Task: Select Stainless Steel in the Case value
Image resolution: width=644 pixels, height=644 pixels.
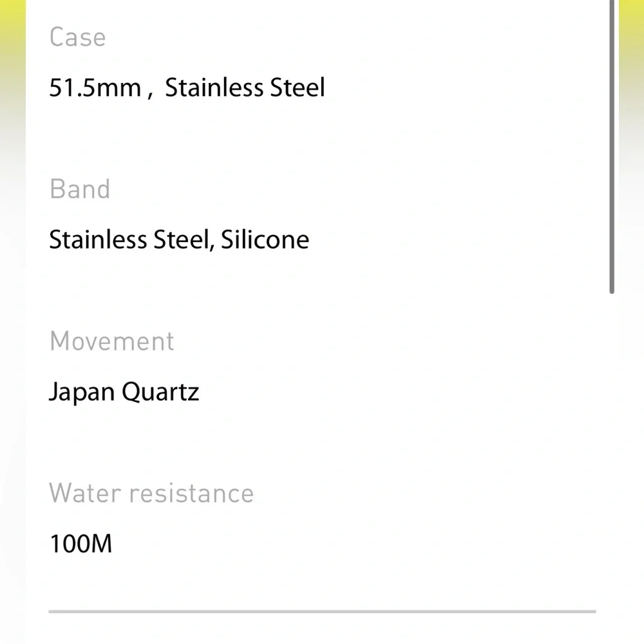Action: coord(245,88)
